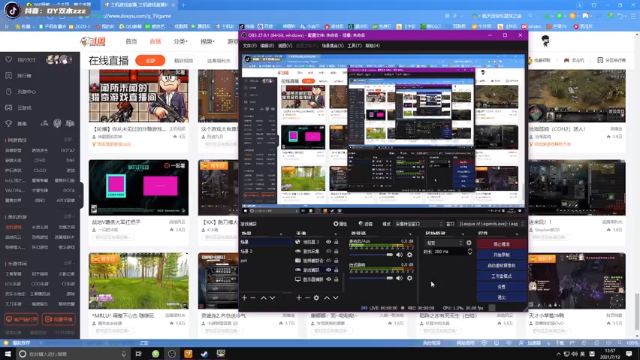Toggle visibility of the globe browser source

coord(329,242)
